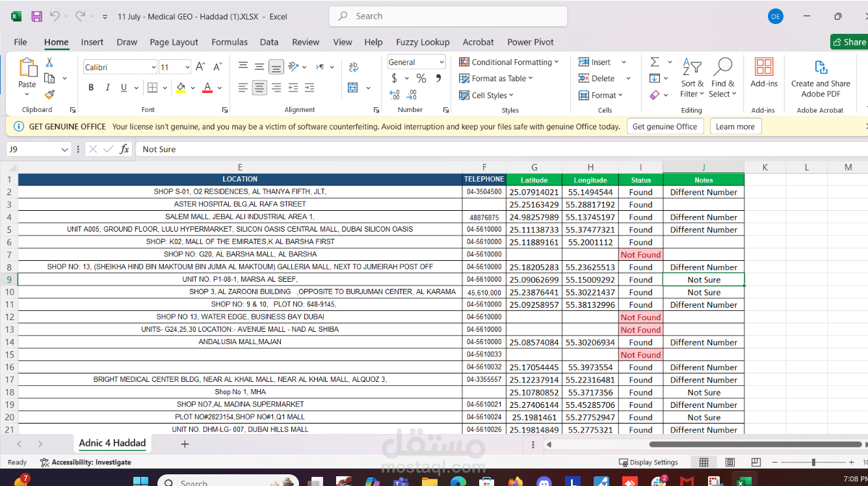Toggle Top Align
Image resolution: width=868 pixels, height=486 pixels.
click(243, 66)
